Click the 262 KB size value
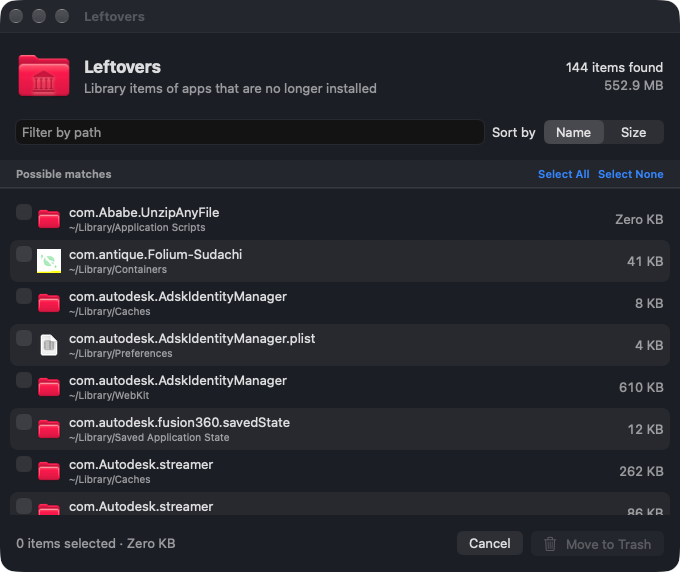680x572 pixels. point(641,471)
